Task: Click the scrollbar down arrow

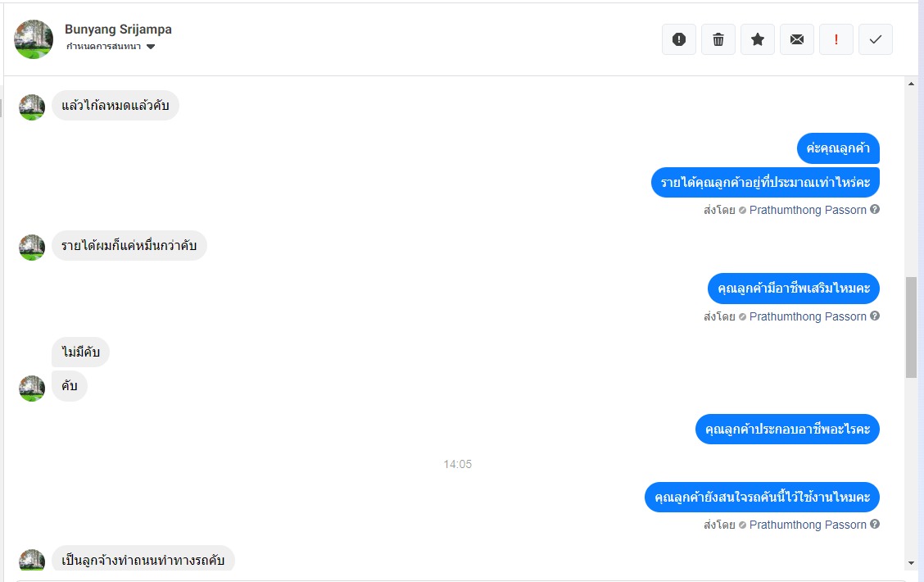Action: coord(911,563)
